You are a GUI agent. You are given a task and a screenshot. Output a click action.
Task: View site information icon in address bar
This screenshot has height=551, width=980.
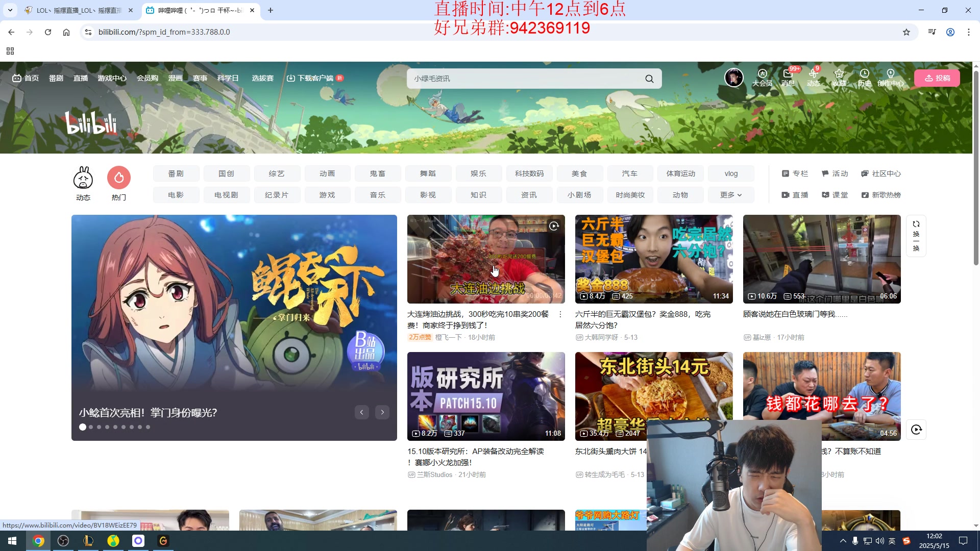coord(88,32)
